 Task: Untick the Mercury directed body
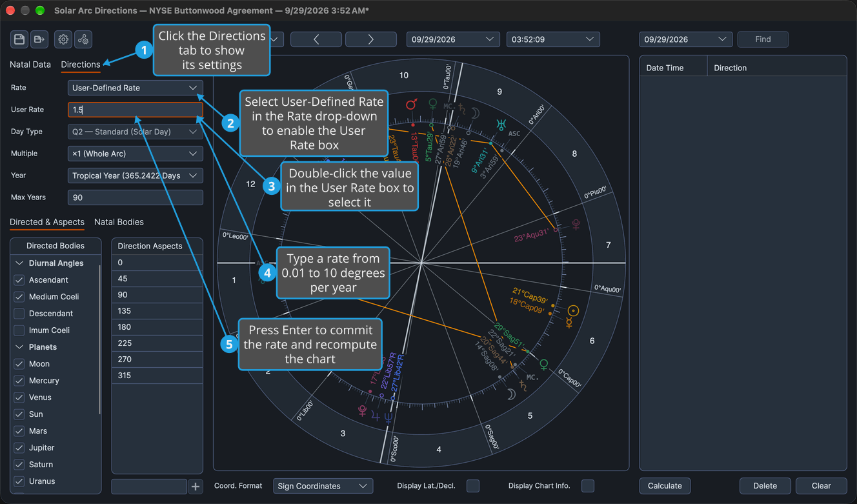click(19, 381)
